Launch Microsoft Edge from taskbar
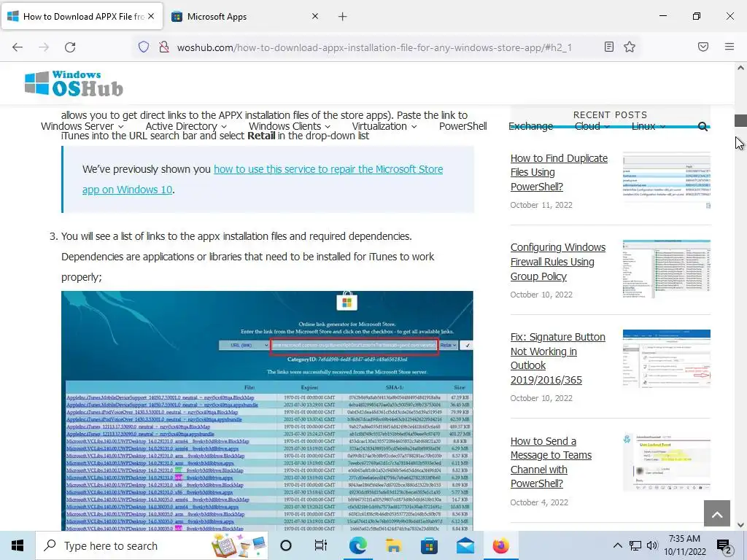Screen dimensions: 747x560 pos(357,545)
